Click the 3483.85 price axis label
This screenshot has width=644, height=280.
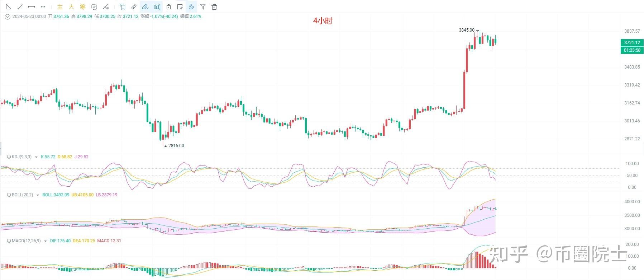click(632, 67)
